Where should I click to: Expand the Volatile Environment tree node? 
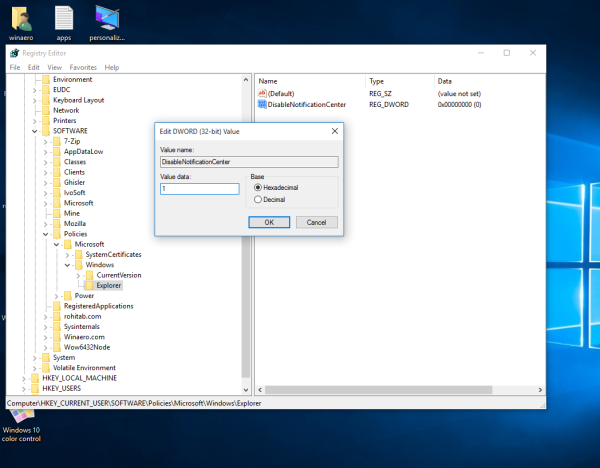(34, 368)
